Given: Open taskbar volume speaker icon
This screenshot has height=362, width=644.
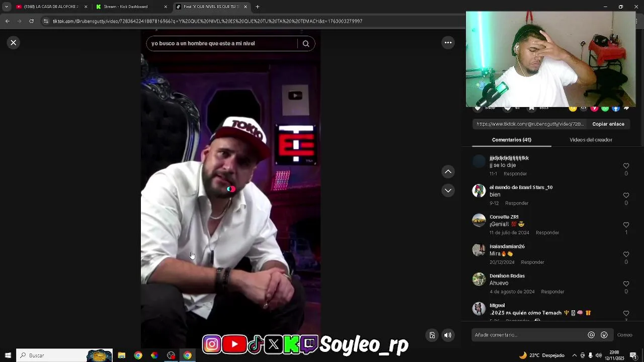Looking at the screenshot, I should tap(598, 355).
